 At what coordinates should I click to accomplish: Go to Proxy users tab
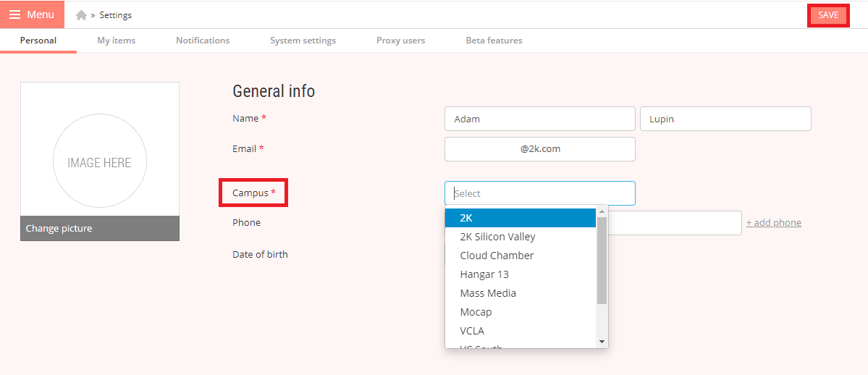click(x=401, y=41)
